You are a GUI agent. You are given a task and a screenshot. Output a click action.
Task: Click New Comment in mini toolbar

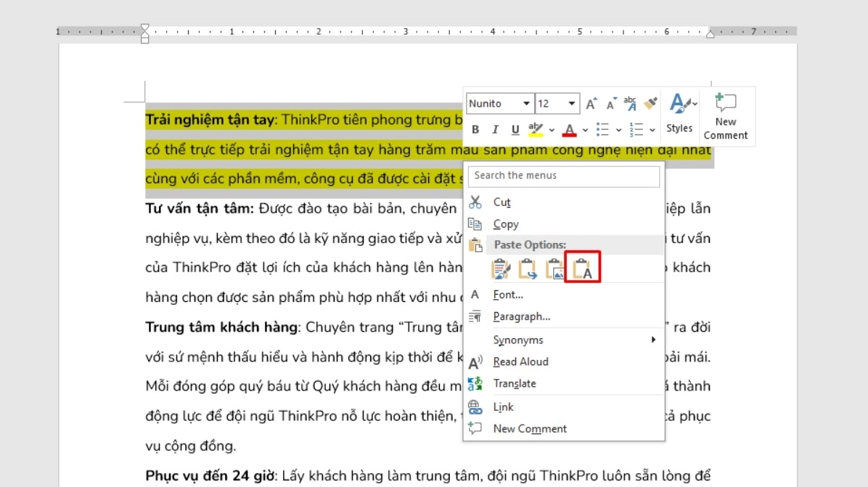[x=726, y=116]
